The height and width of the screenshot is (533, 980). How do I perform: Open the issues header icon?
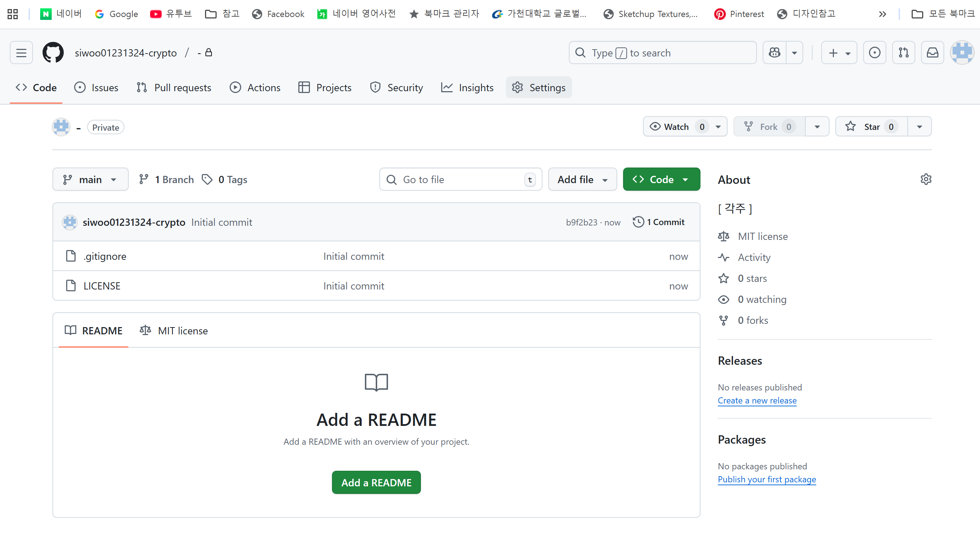click(x=874, y=52)
